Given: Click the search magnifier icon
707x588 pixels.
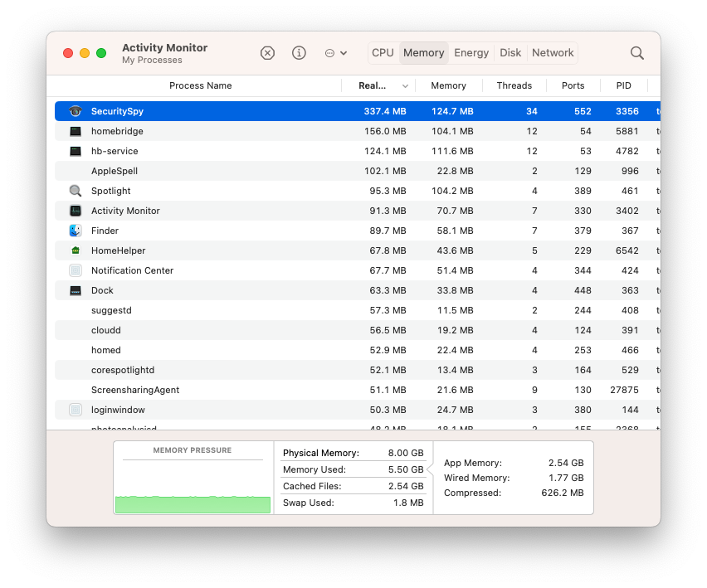Looking at the screenshot, I should click(x=636, y=53).
